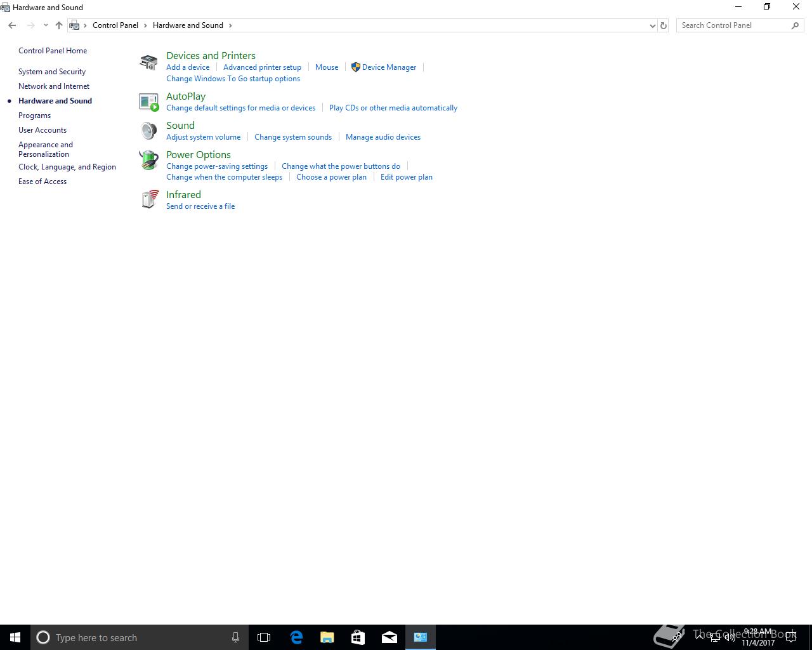This screenshot has height=650, width=812.
Task: Click the Infrared category icon
Action: 150,199
